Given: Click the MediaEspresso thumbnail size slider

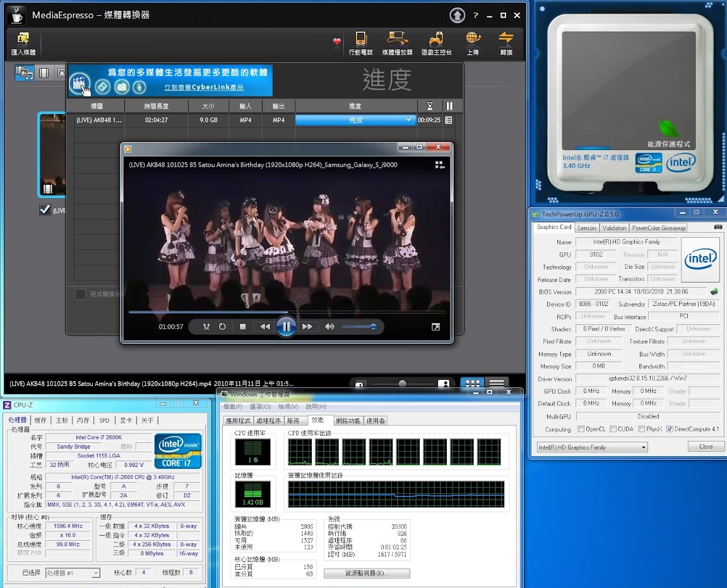Looking at the screenshot, I should click(x=401, y=384).
